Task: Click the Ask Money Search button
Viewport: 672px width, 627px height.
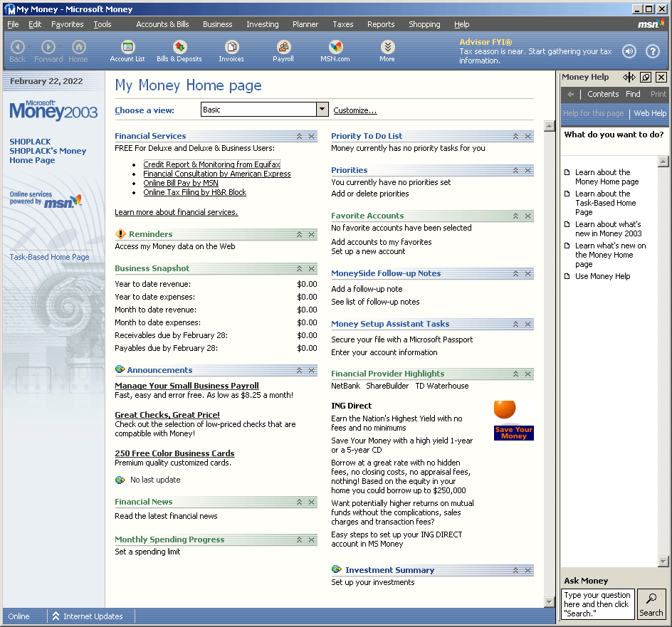Action: click(651, 604)
